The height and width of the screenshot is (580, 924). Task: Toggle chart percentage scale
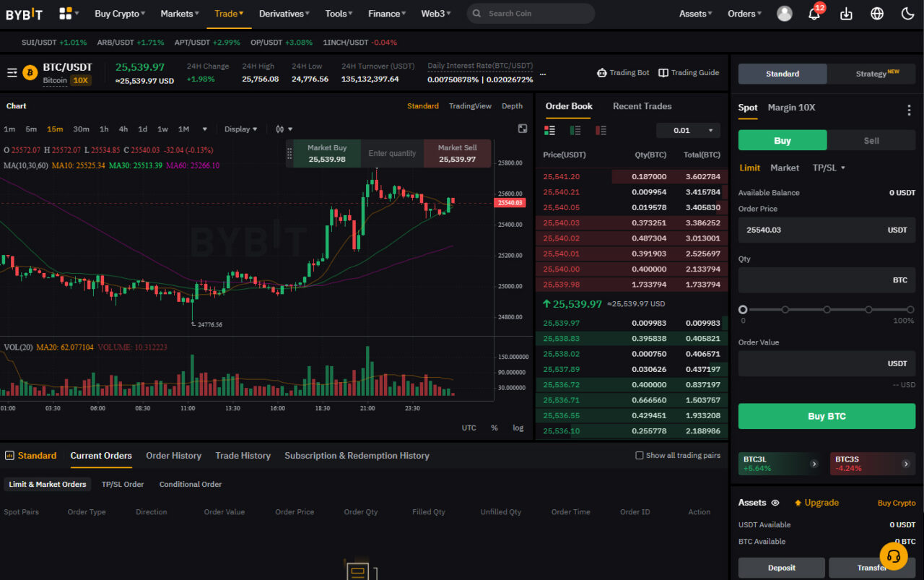tap(494, 428)
